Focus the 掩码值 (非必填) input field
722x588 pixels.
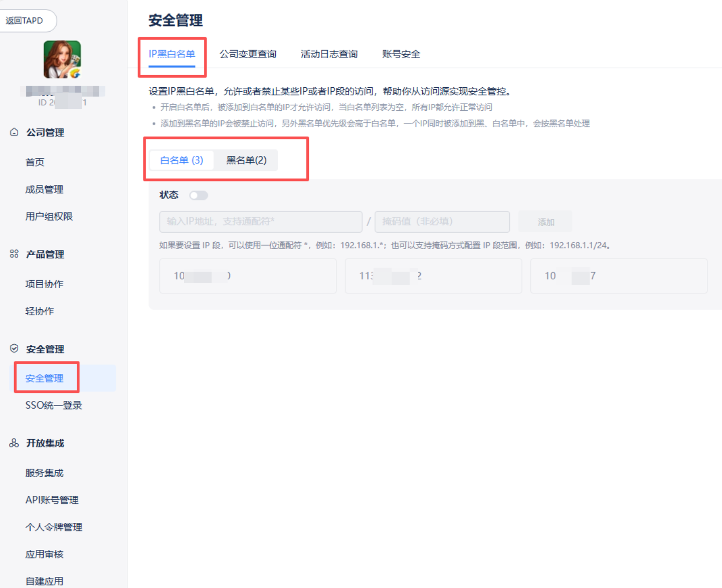[442, 222]
